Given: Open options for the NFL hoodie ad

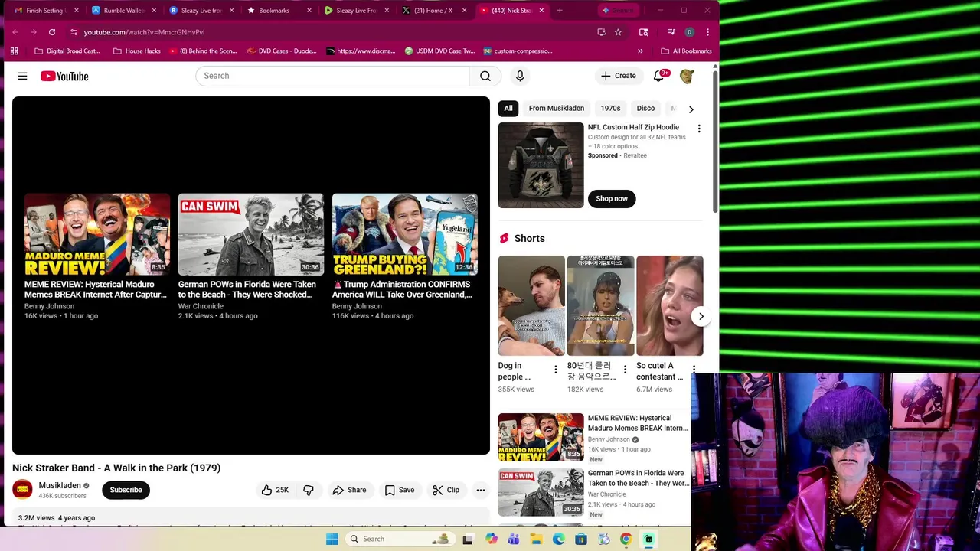Looking at the screenshot, I should coord(699,129).
